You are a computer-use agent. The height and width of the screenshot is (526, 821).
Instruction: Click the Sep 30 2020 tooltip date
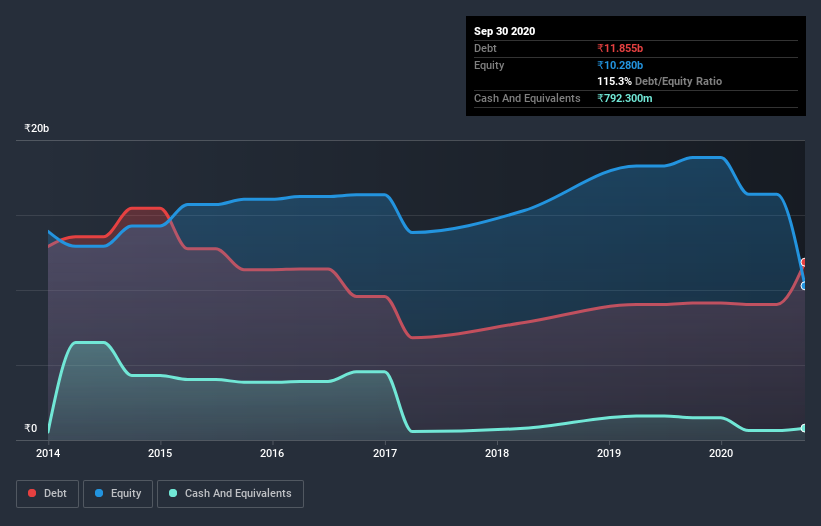tap(505, 31)
